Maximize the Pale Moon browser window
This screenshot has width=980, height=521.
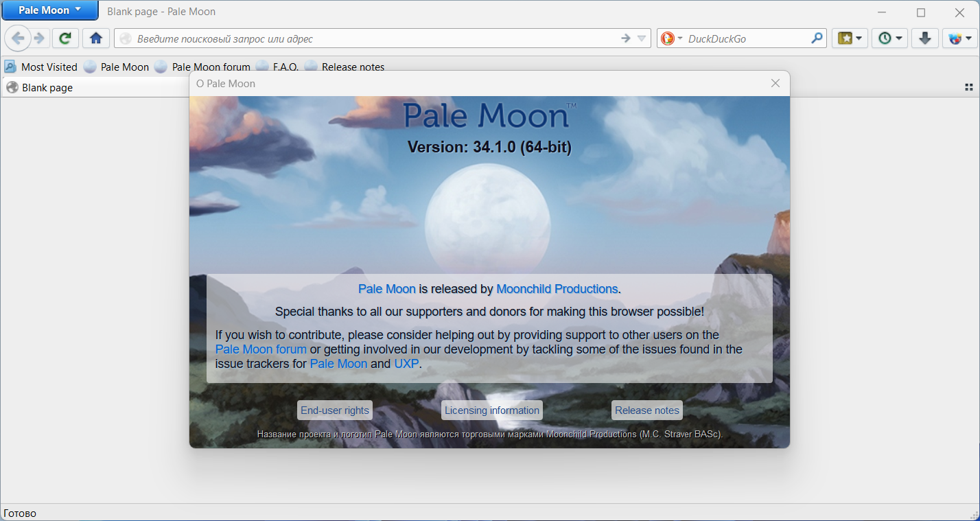click(x=921, y=12)
